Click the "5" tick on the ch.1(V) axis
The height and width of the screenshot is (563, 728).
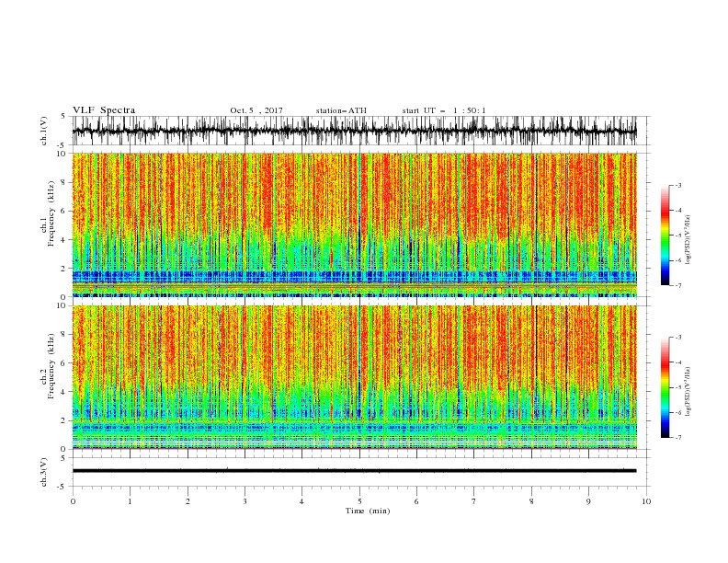(x=63, y=116)
